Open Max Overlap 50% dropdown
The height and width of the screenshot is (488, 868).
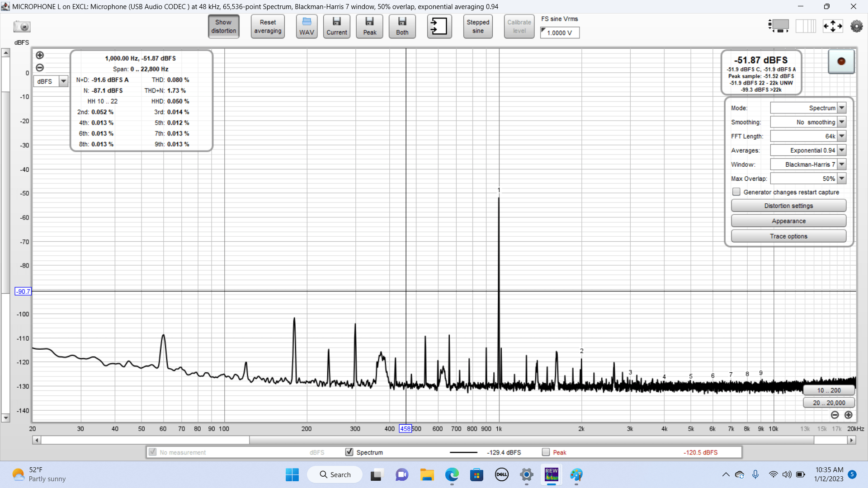[x=808, y=178]
